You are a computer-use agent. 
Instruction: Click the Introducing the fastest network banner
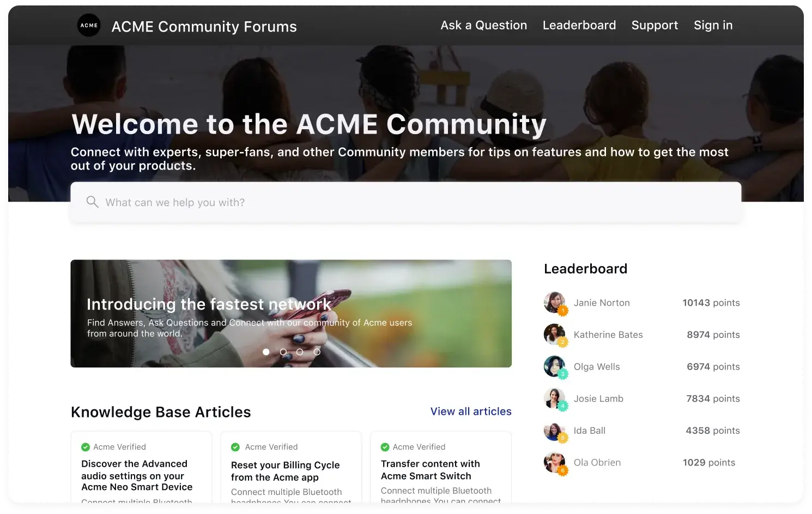[291, 313]
